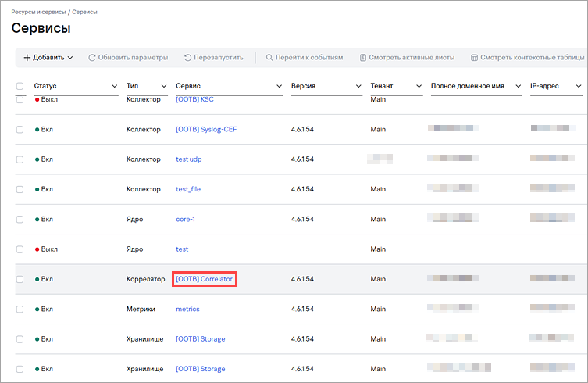Check the box for test udp row
Image resolution: width=588 pixels, height=383 pixels.
tap(20, 159)
